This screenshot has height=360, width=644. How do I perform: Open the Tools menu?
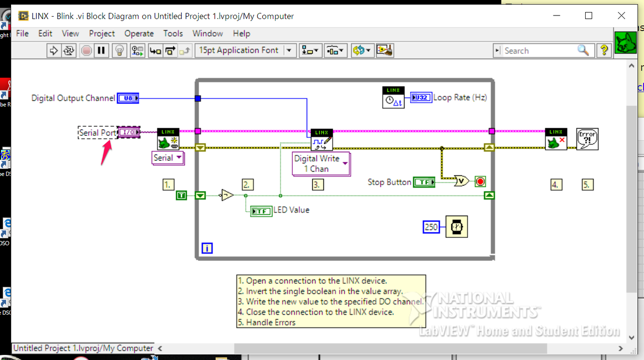[x=173, y=34]
